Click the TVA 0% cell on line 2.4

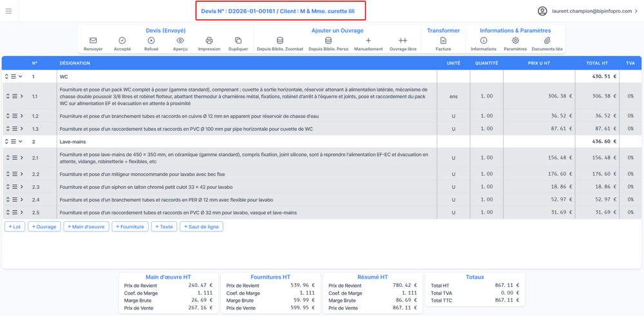click(x=630, y=199)
